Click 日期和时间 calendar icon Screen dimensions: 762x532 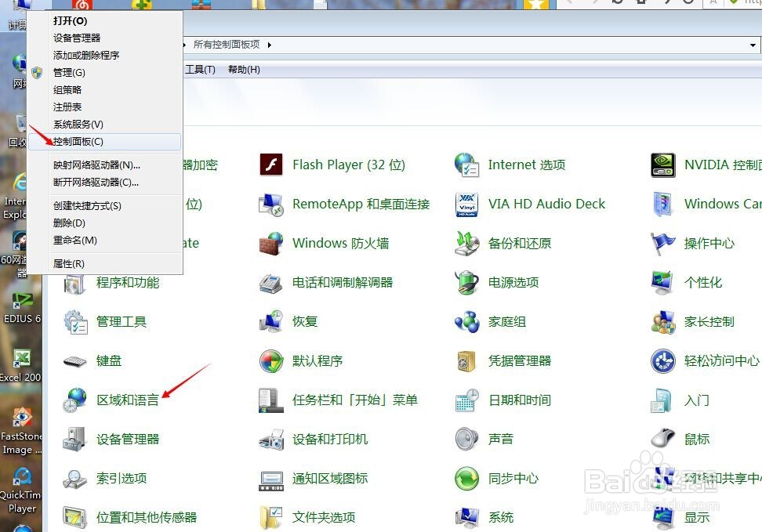[x=466, y=400]
